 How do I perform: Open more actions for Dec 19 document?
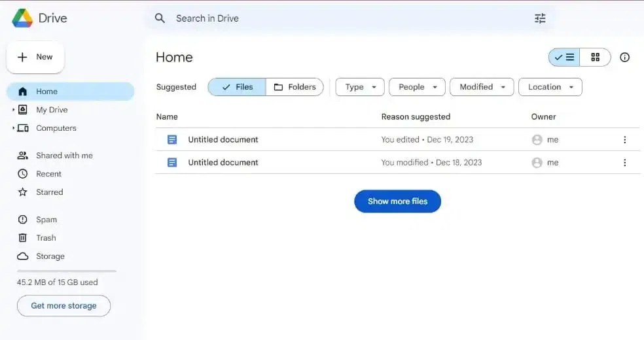pos(625,139)
